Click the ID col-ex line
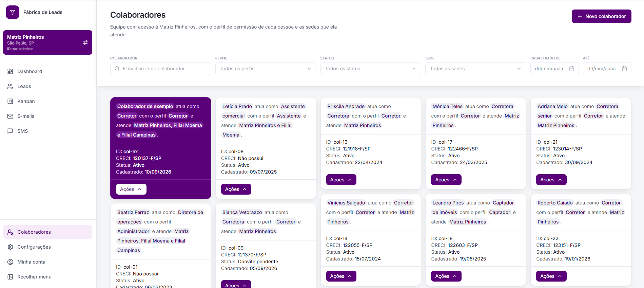644x288 pixels. (127, 151)
